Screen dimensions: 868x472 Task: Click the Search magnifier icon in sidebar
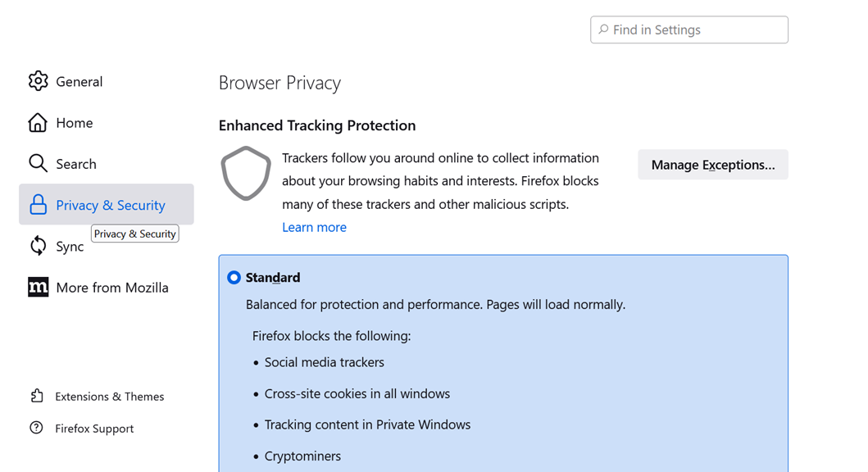click(x=38, y=163)
